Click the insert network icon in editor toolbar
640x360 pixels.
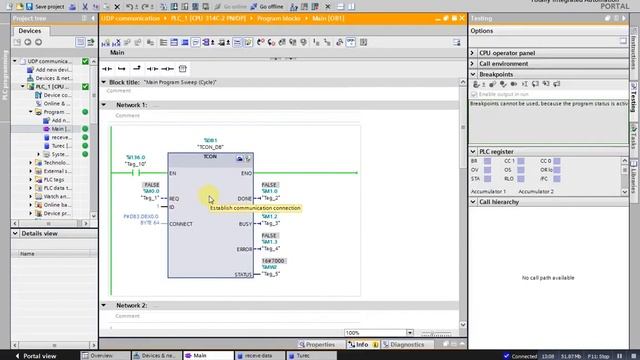(106, 42)
